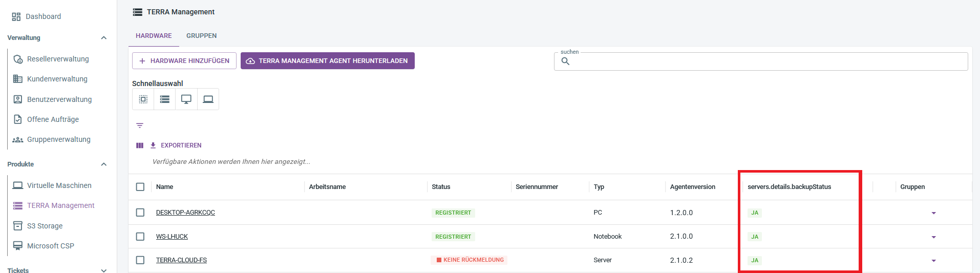Select the notebook quick-filter icon
The image size is (980, 273).
coord(208,99)
